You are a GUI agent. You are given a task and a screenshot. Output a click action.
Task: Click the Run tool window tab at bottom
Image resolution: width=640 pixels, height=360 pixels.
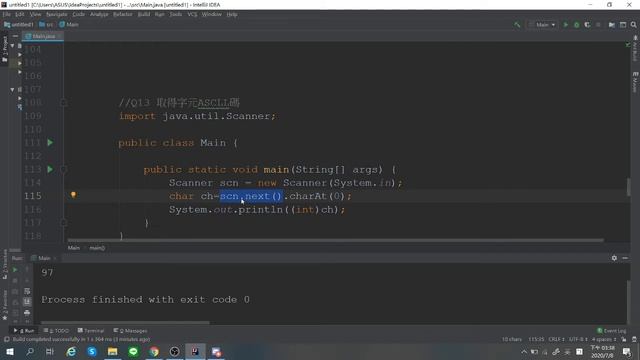24,331
